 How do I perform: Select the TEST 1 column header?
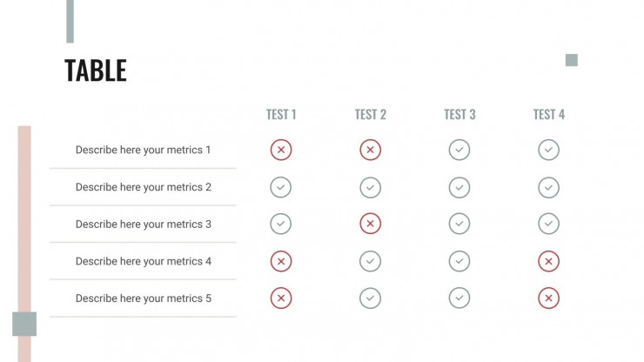coord(281,114)
